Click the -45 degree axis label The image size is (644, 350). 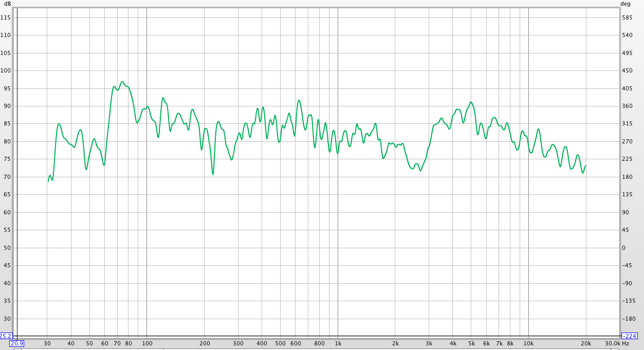tap(627, 265)
